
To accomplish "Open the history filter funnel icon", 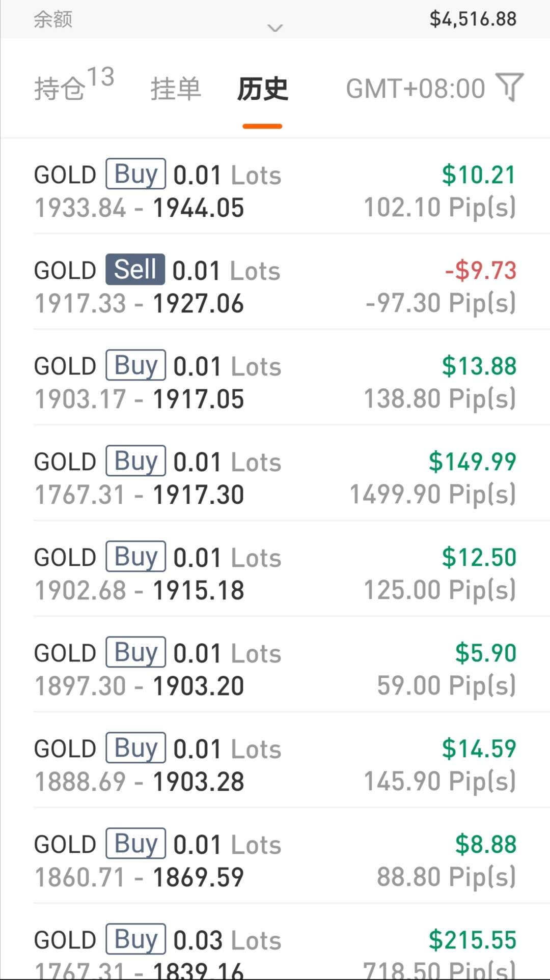I will click(510, 88).
